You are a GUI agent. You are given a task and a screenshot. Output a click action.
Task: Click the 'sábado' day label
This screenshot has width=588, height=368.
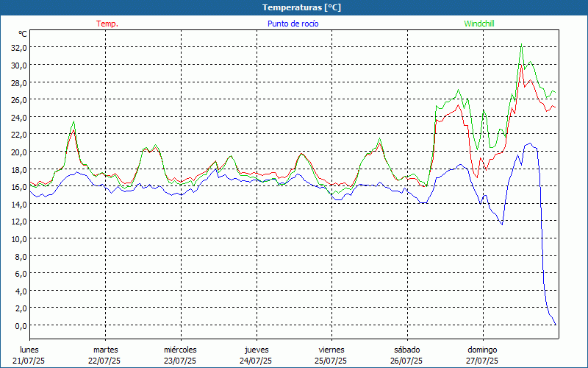click(407, 350)
